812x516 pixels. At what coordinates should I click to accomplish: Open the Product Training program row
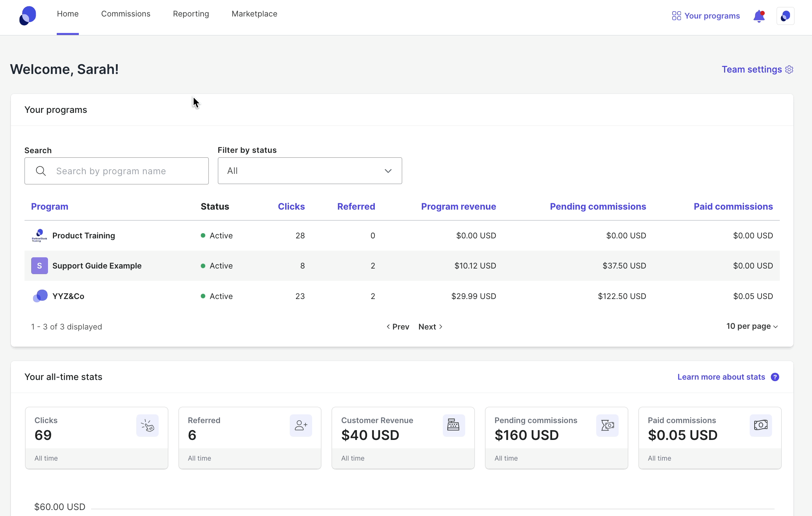click(x=402, y=236)
